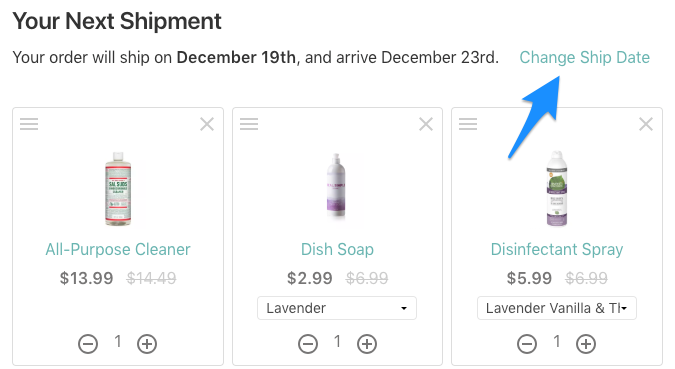Increase All-Purpose Cleaner quantity with plus
The image size is (675, 369).
point(147,344)
